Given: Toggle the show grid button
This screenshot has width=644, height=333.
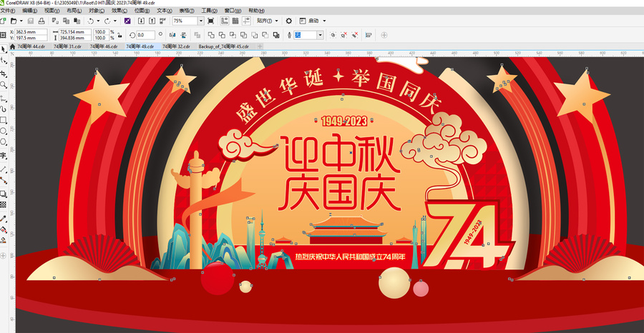Looking at the screenshot, I should point(235,21).
